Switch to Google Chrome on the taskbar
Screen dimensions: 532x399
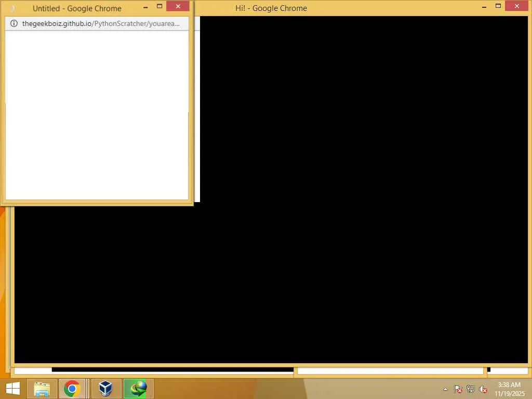click(x=72, y=389)
